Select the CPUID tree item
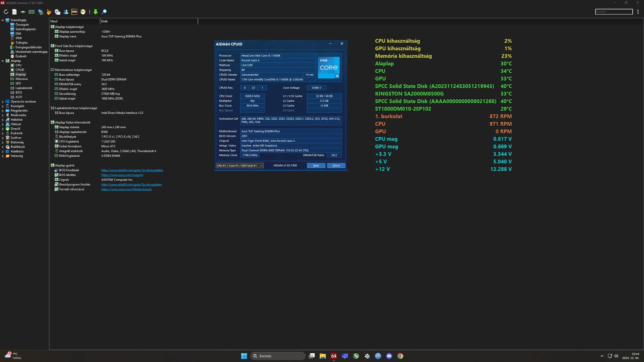Screen dimensions: 644x362 tap(20, 70)
